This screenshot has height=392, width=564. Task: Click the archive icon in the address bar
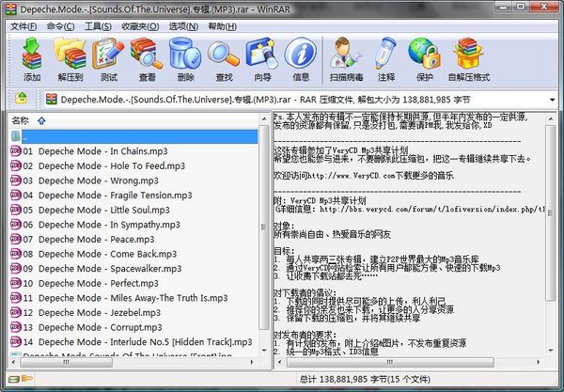pos(52,100)
